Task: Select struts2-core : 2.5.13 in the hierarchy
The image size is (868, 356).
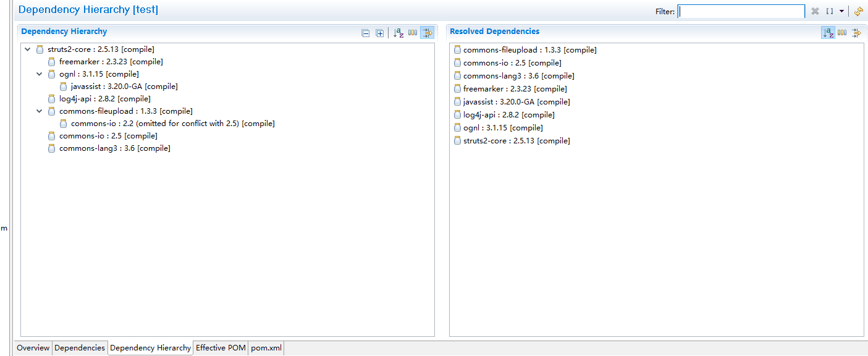Action: click(x=101, y=49)
